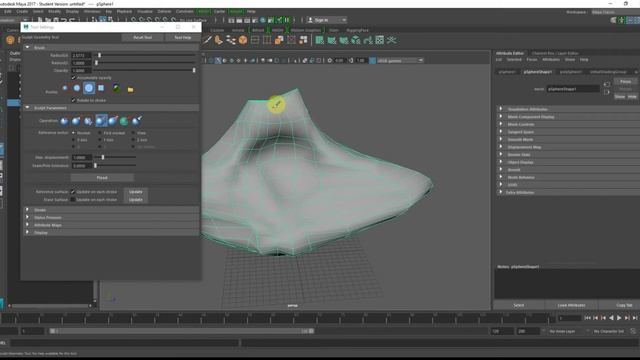Open Attribute Editor Focus menu
The image size is (640, 360).
tap(532, 60)
